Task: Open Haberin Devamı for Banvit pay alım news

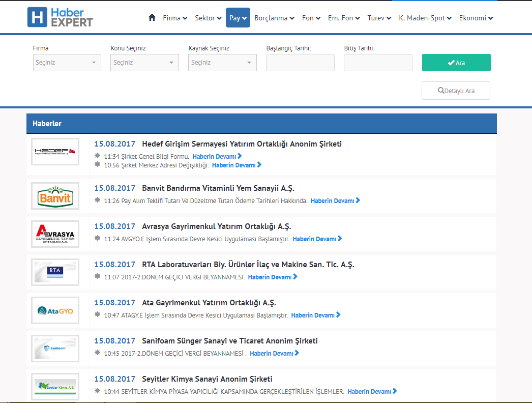Action: coord(336,201)
